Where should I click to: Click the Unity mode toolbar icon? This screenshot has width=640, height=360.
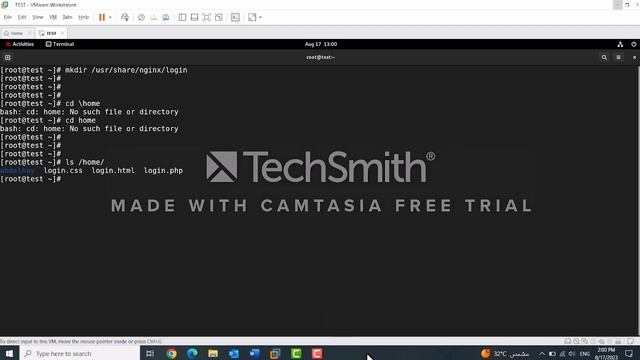[219, 17]
